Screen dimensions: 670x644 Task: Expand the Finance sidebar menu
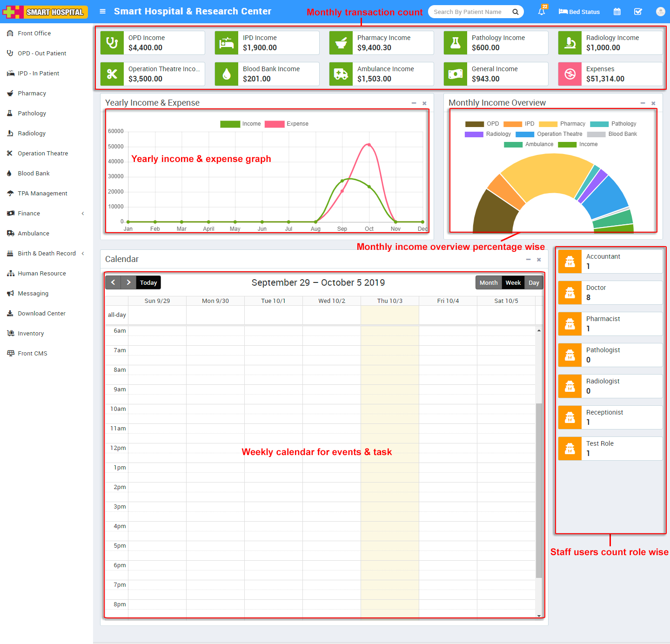(46, 213)
